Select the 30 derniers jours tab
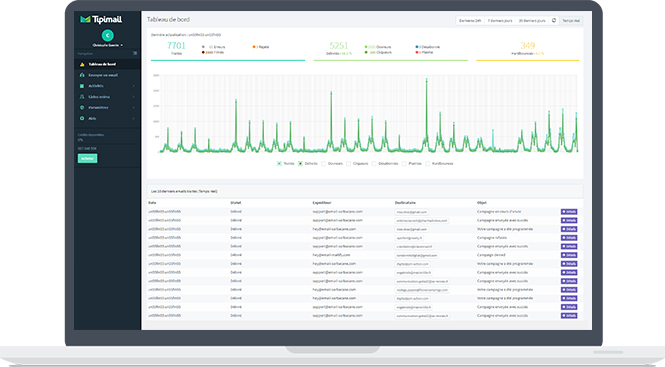The height and width of the screenshot is (367, 665). [532, 20]
